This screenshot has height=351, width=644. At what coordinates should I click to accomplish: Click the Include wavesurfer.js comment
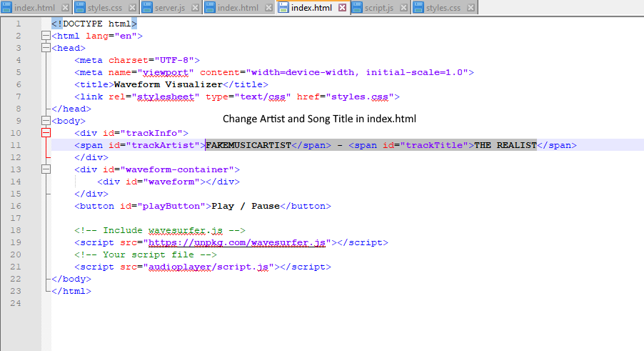click(x=160, y=230)
